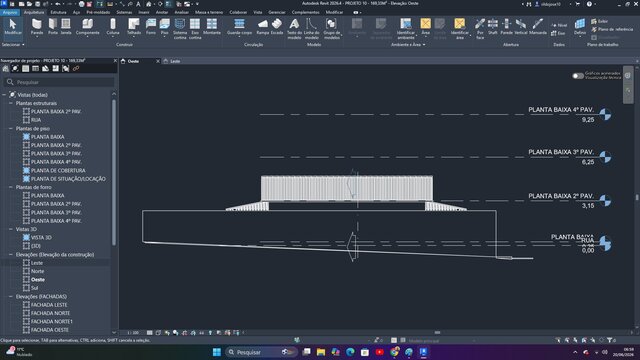Viewport: 640px width, 360px height.
Task: Select the Telhado roof tool
Action: 133,27
